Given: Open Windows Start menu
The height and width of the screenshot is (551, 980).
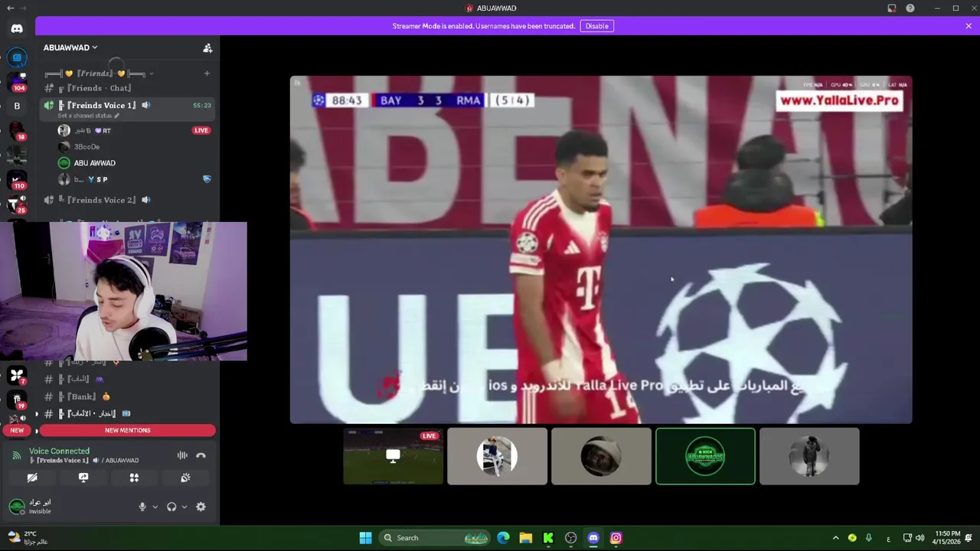Looking at the screenshot, I should [x=365, y=538].
